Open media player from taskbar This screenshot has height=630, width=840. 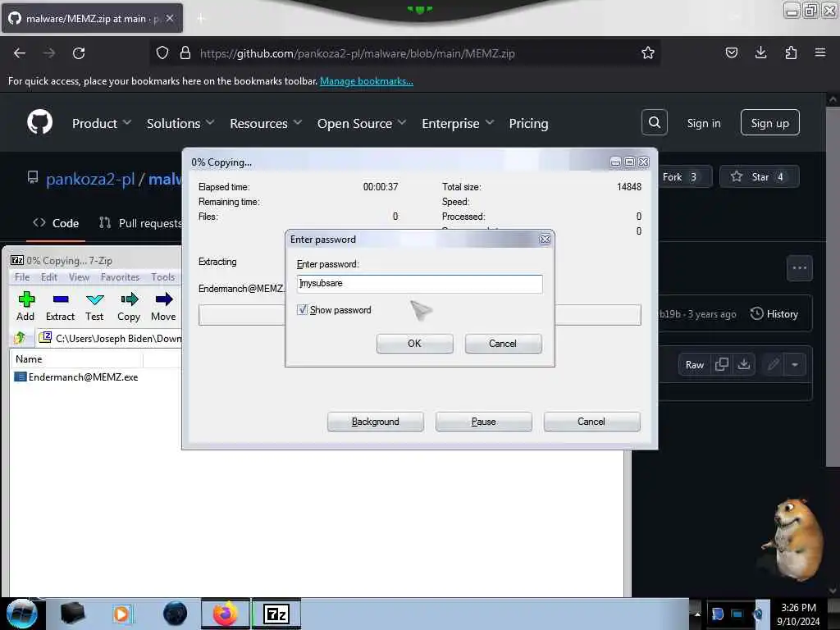[121, 614]
